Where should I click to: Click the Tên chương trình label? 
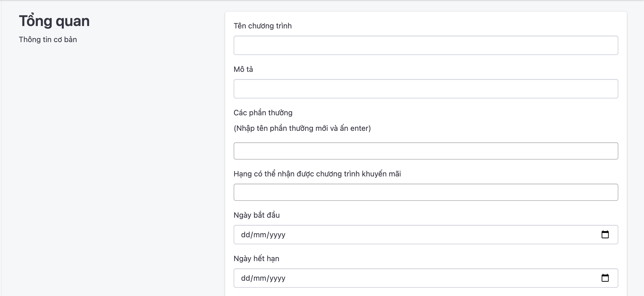(x=263, y=26)
